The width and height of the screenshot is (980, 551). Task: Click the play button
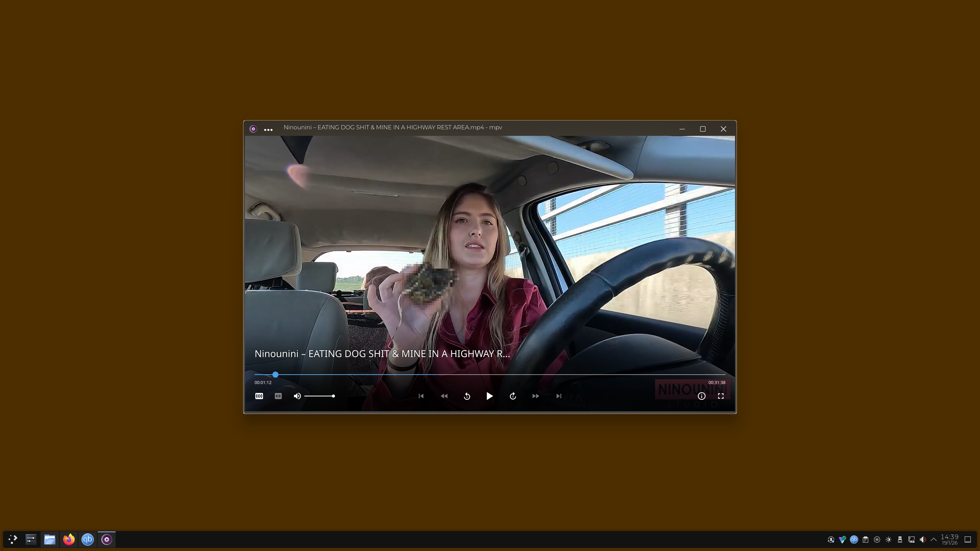489,396
